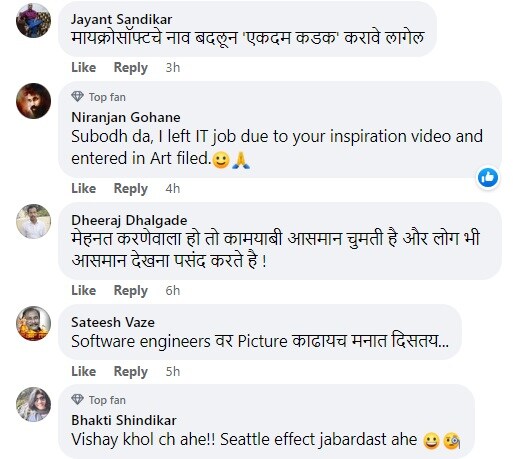This screenshot has width=517, height=459.
Task: Click the 4h timestamp on Niranjan's comment
Action: (173, 189)
